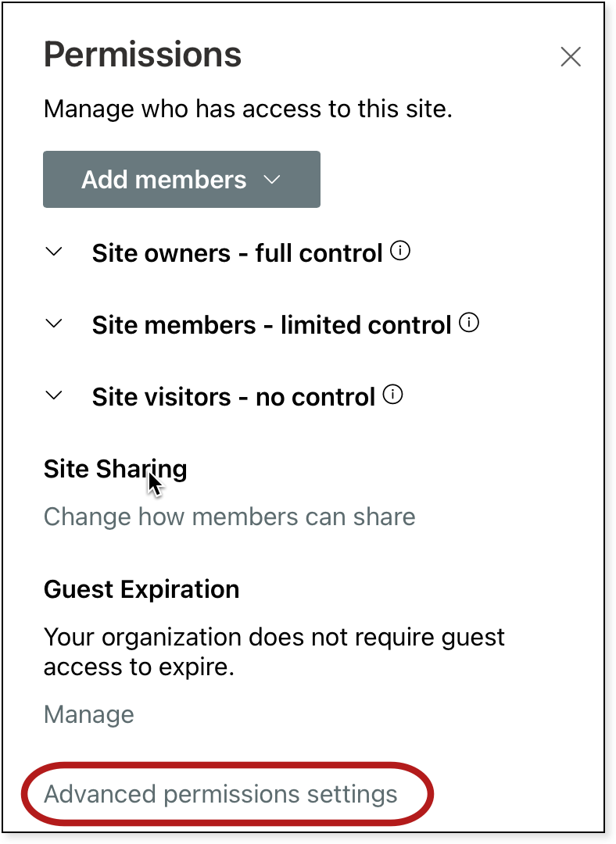Select the Site visitors - no control label

coord(234,397)
